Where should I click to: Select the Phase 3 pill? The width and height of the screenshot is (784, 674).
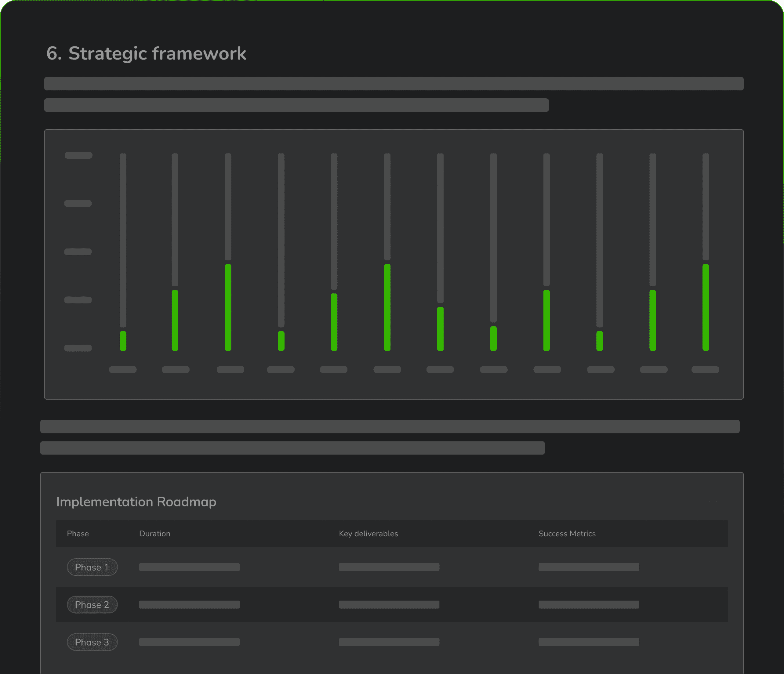tap(92, 642)
